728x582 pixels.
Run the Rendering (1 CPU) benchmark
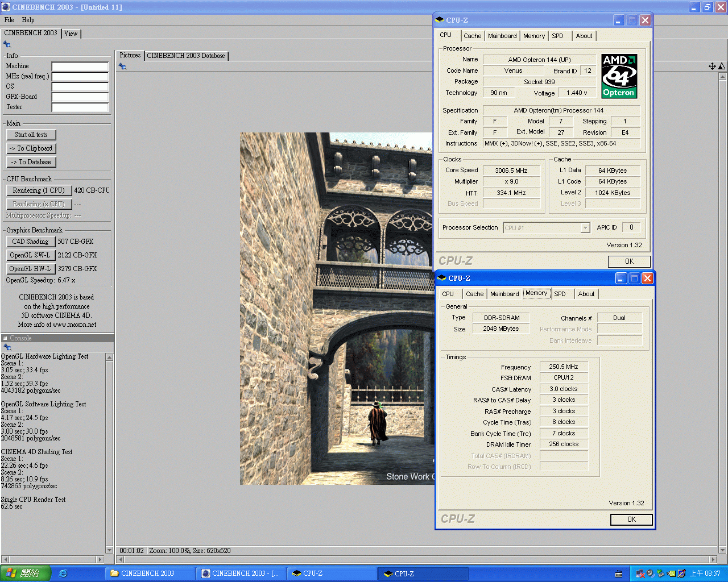(x=39, y=190)
